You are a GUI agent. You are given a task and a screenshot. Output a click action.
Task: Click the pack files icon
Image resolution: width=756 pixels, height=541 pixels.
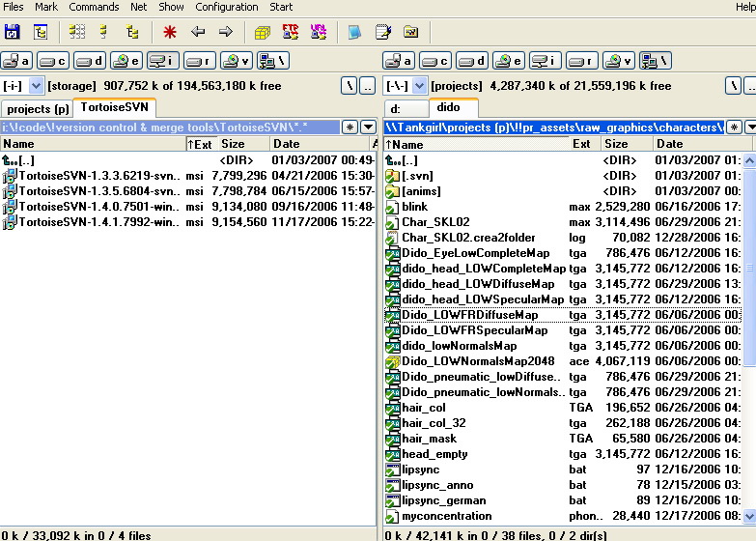coord(263,32)
